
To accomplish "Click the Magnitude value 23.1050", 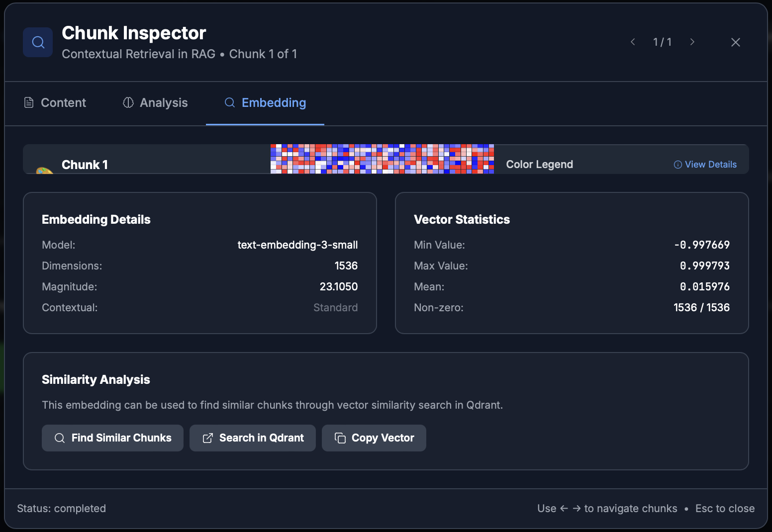I will (339, 286).
